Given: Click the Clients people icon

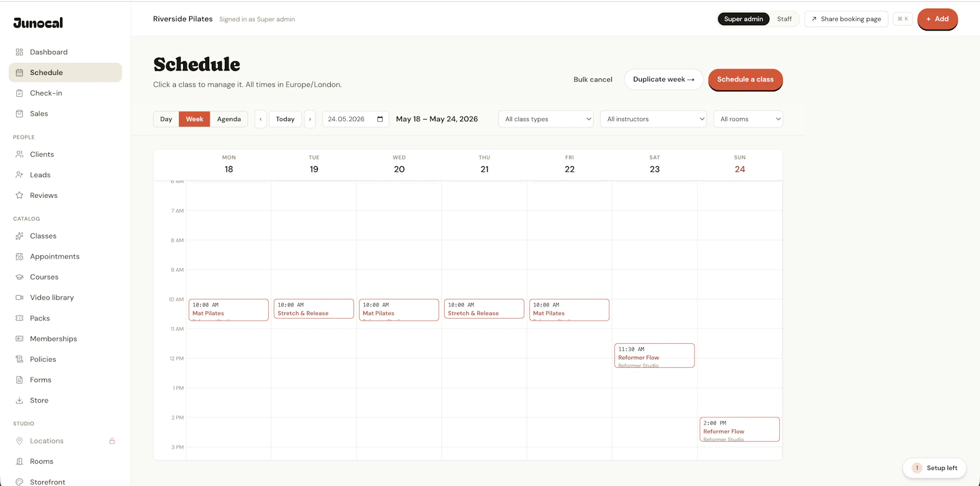Looking at the screenshot, I should click(x=20, y=154).
